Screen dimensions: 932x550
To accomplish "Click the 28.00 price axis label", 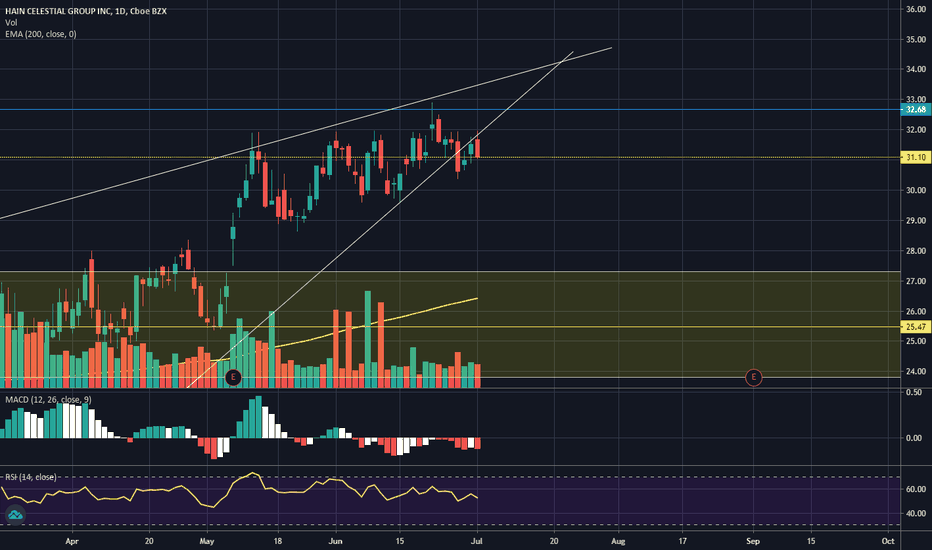I will [916, 251].
